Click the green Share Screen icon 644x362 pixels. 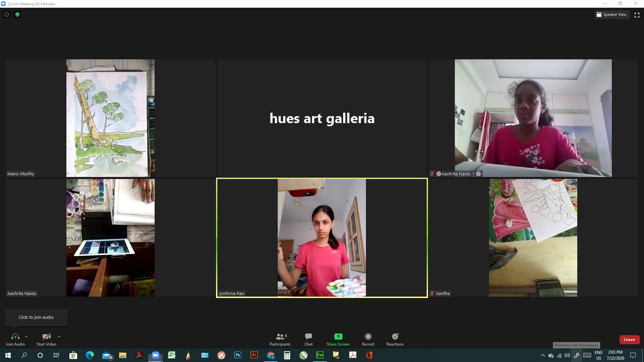click(x=338, y=337)
